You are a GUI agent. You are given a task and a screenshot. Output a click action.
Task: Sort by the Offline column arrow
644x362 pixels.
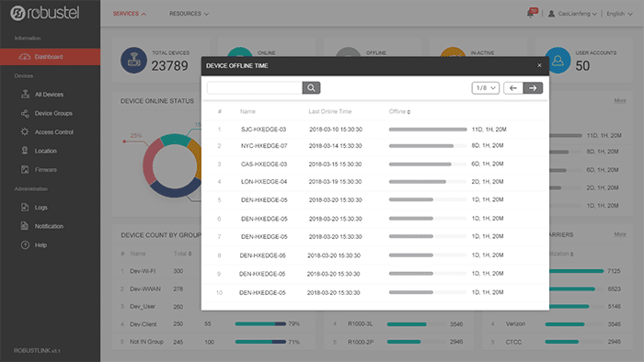tap(408, 112)
